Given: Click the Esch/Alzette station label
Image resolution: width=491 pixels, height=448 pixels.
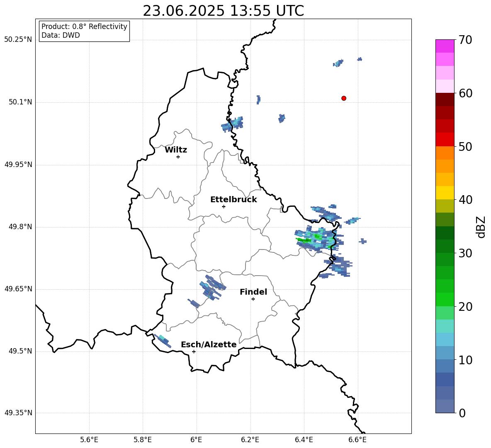Looking at the screenshot, I should click(209, 344).
